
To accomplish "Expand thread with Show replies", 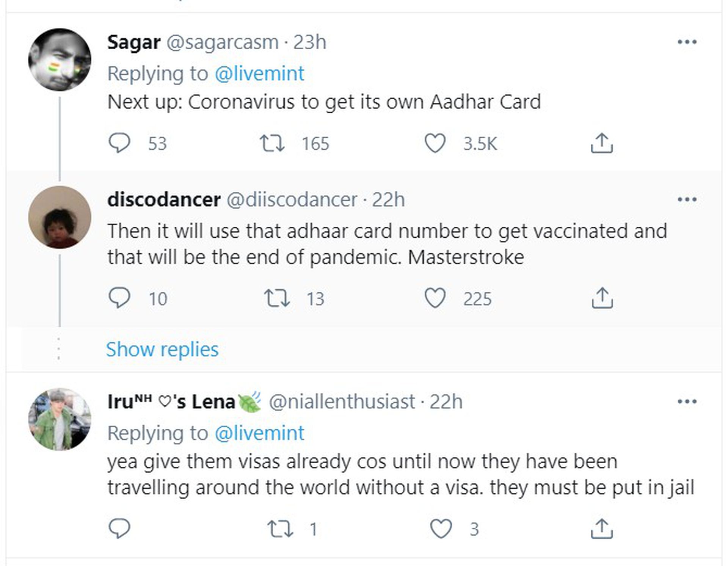I will click(x=162, y=349).
